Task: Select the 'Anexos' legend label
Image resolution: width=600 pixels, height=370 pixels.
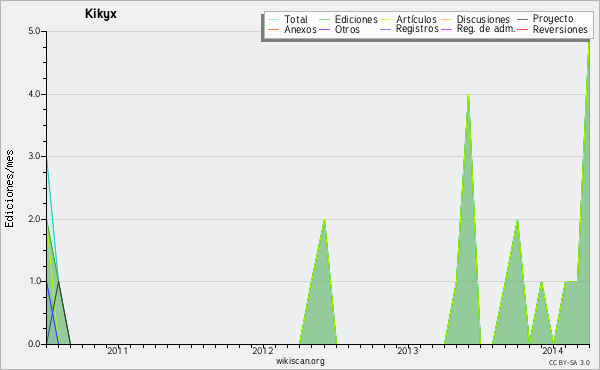Action: point(300,29)
